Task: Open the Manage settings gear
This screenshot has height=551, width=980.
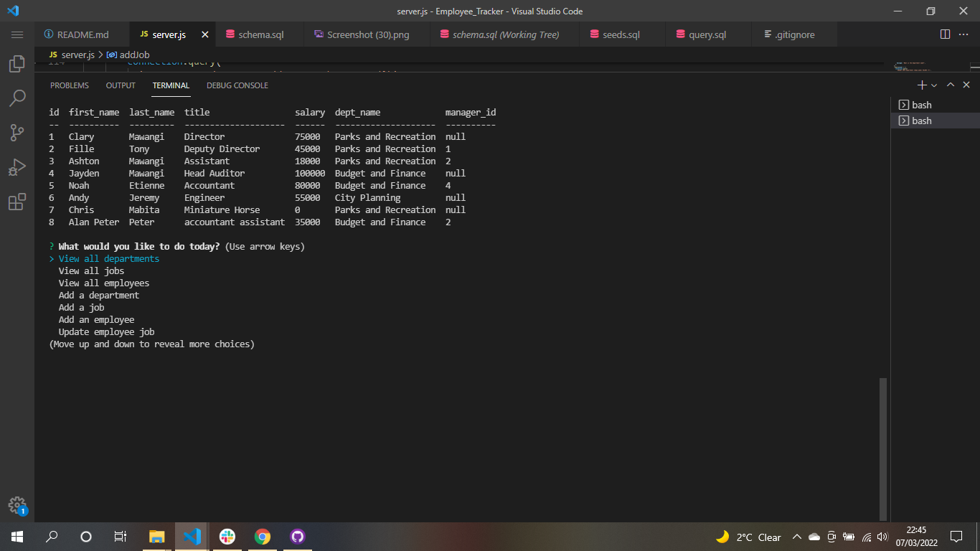Action: point(17,504)
